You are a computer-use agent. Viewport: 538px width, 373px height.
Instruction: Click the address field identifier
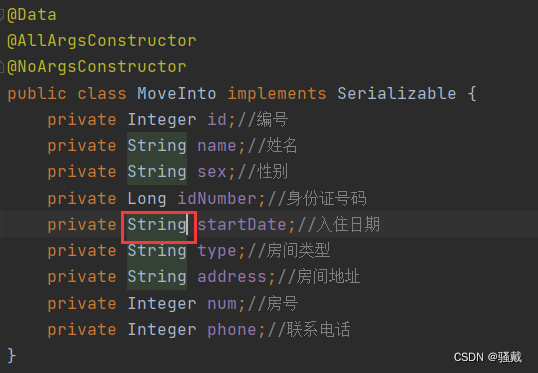(x=232, y=277)
